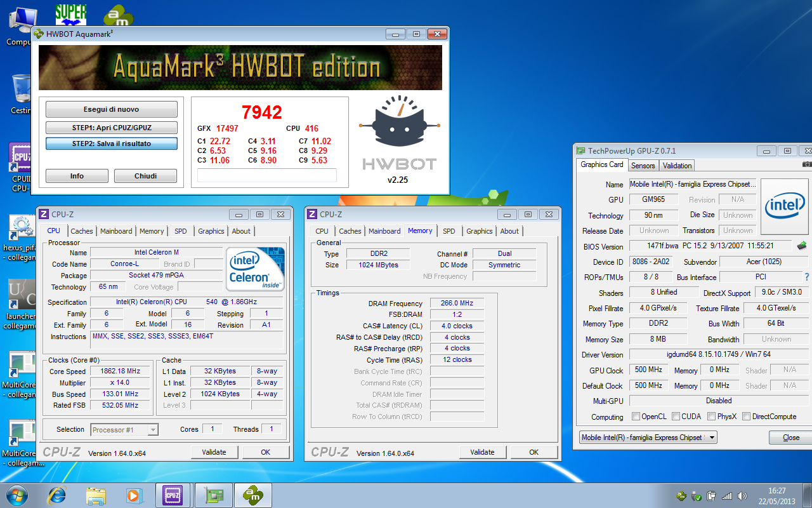The image size is (812, 508).
Task: Click Esegui di nuovo button
Action: [112, 109]
